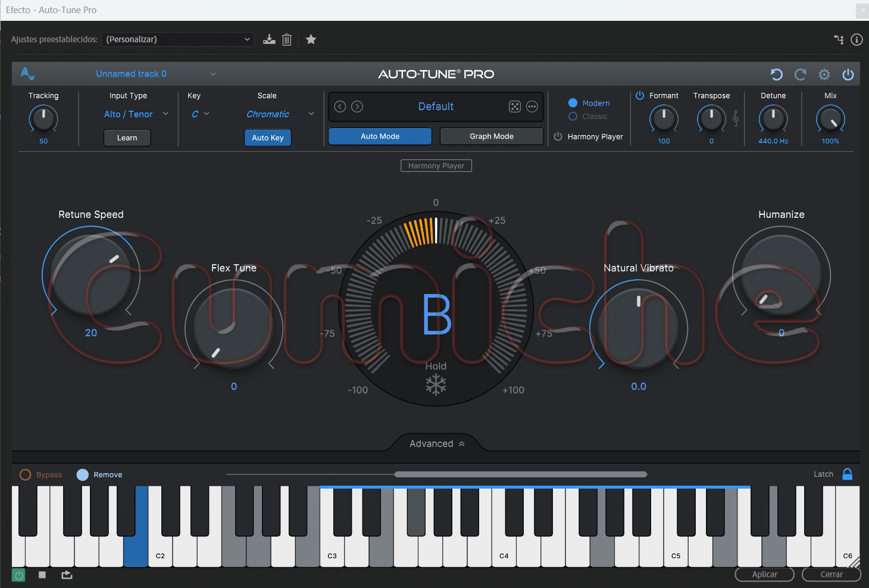Select Classic mode radio
Image resolution: width=869 pixels, height=588 pixels.
point(573,117)
